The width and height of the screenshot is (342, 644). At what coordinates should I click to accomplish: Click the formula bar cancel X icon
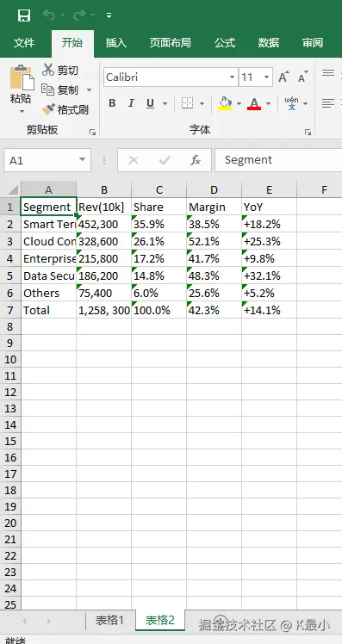coord(134,160)
